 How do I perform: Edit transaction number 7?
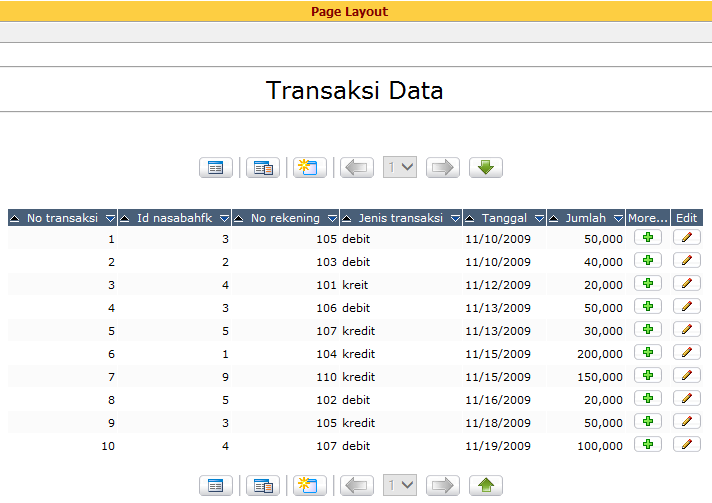click(x=687, y=375)
